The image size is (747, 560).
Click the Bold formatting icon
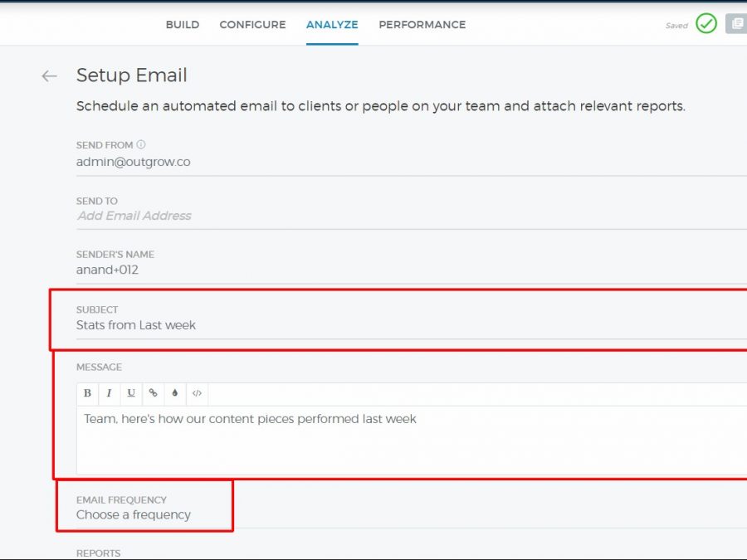click(87, 393)
